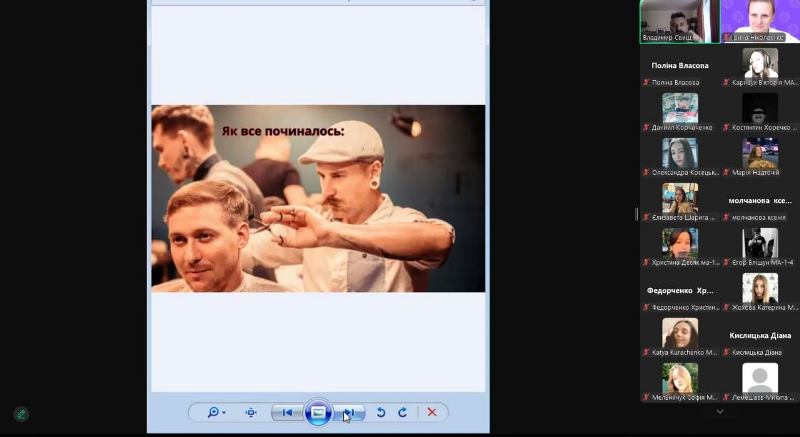Click muted mic icon beside Жохова Катерина

[x=727, y=307]
